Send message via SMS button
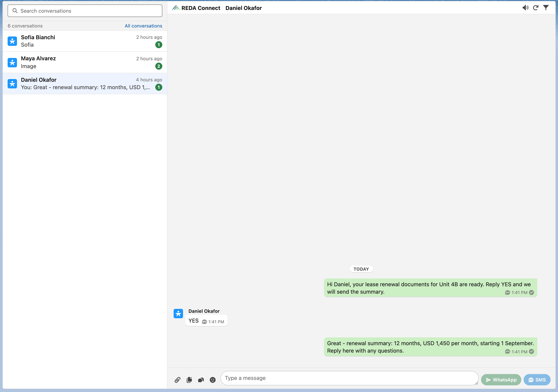The image size is (558, 392). pyautogui.click(x=537, y=380)
